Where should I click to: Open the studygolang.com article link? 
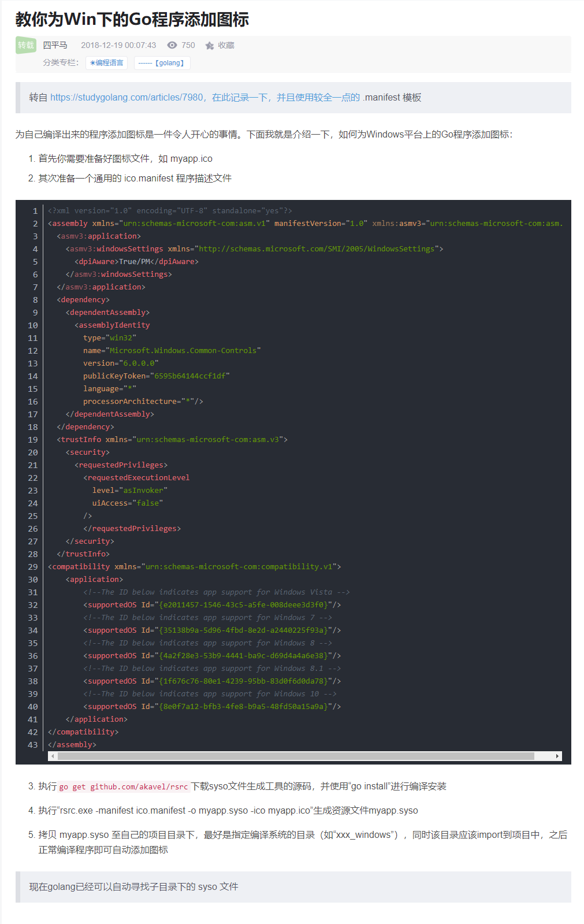coord(127,97)
